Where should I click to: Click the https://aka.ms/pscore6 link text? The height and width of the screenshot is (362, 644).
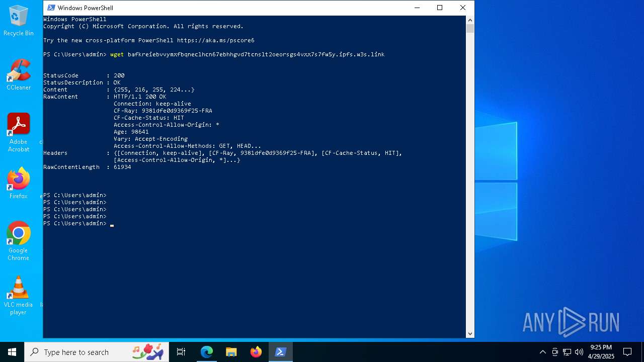[x=215, y=40]
